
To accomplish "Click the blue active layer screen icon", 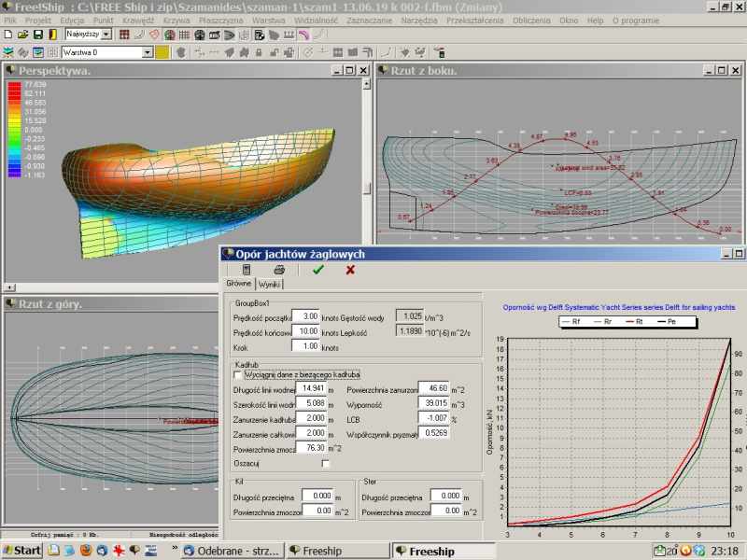I will click(38, 52).
